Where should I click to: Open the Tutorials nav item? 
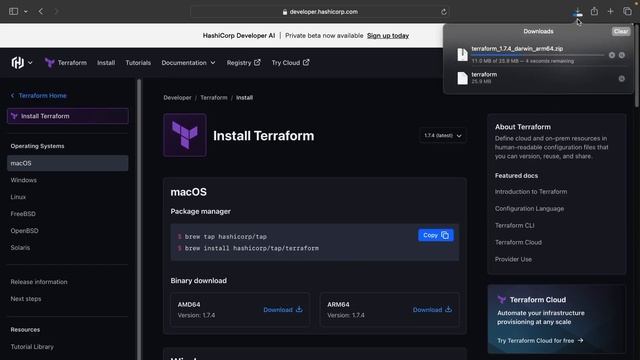138,63
